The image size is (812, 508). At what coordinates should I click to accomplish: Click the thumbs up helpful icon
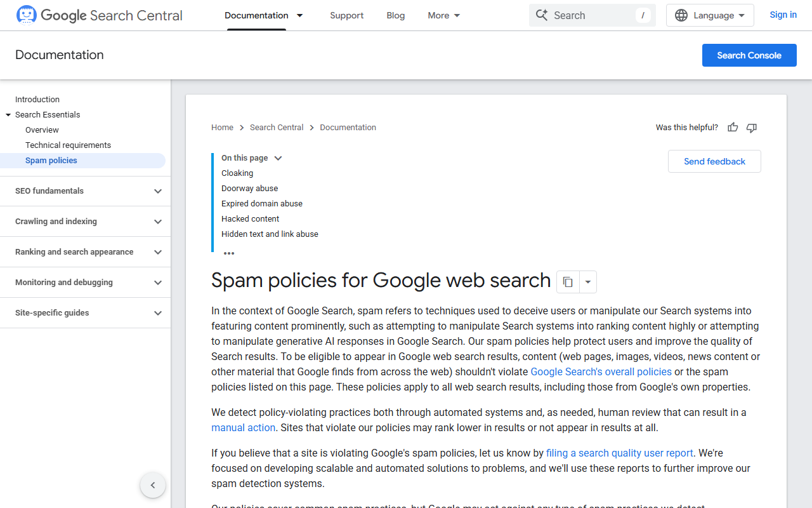pyautogui.click(x=733, y=128)
